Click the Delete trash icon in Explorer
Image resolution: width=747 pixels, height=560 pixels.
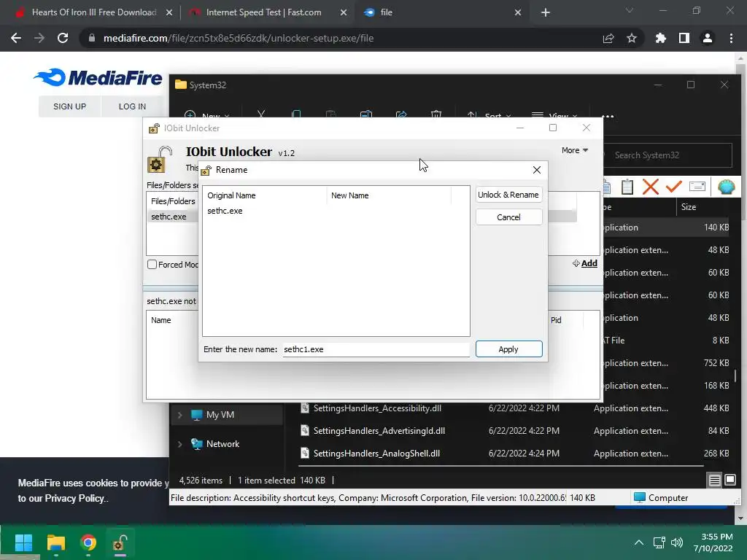[x=436, y=114]
